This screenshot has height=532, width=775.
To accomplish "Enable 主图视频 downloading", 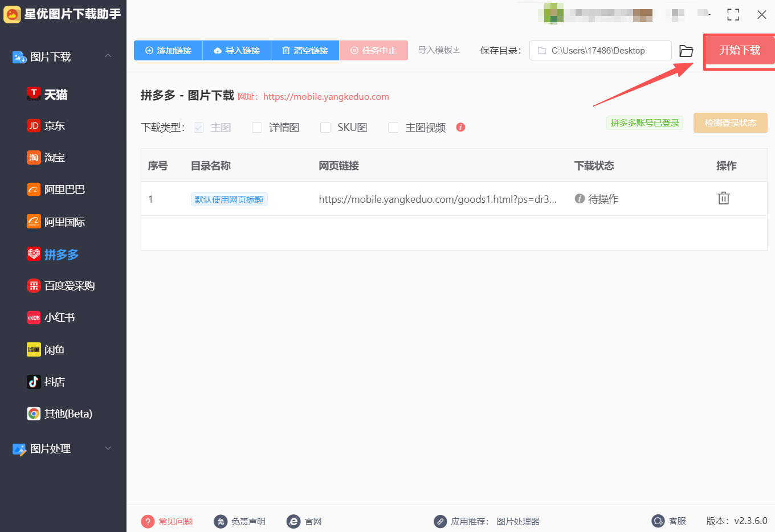I will tap(393, 127).
